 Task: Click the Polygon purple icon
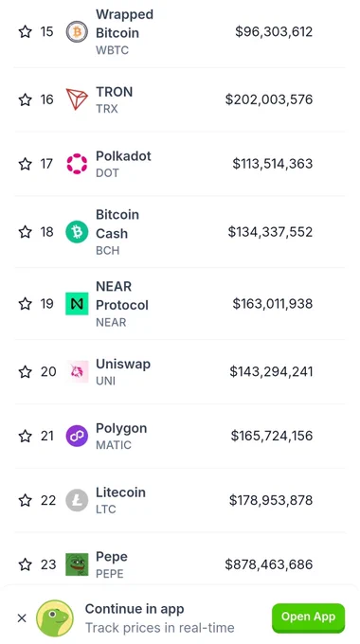coord(77,436)
